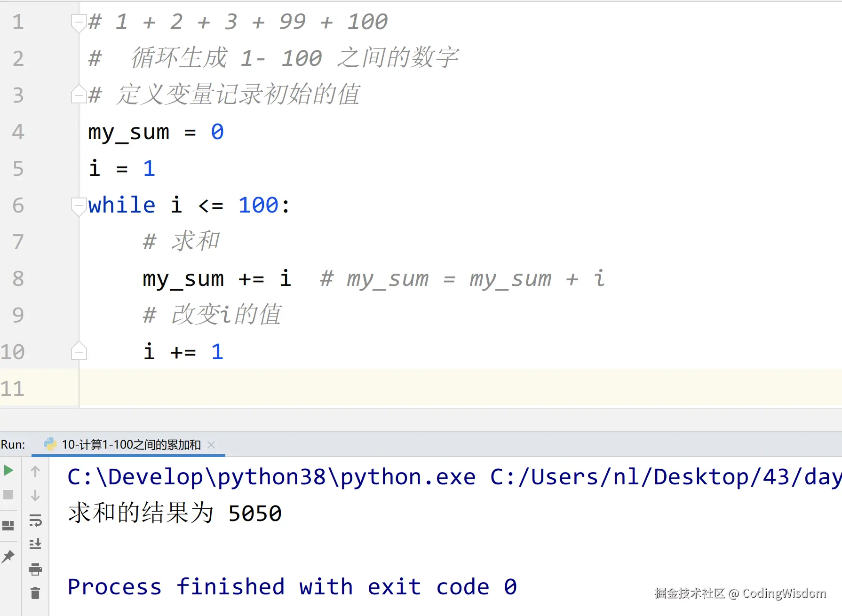Click the gray stop process square

click(8, 495)
